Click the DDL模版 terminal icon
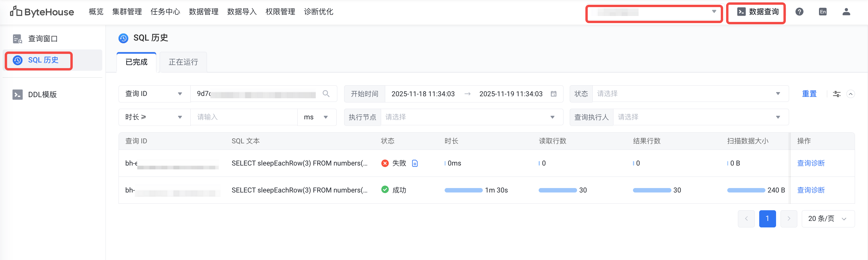This screenshot has height=260, width=868. (17, 94)
